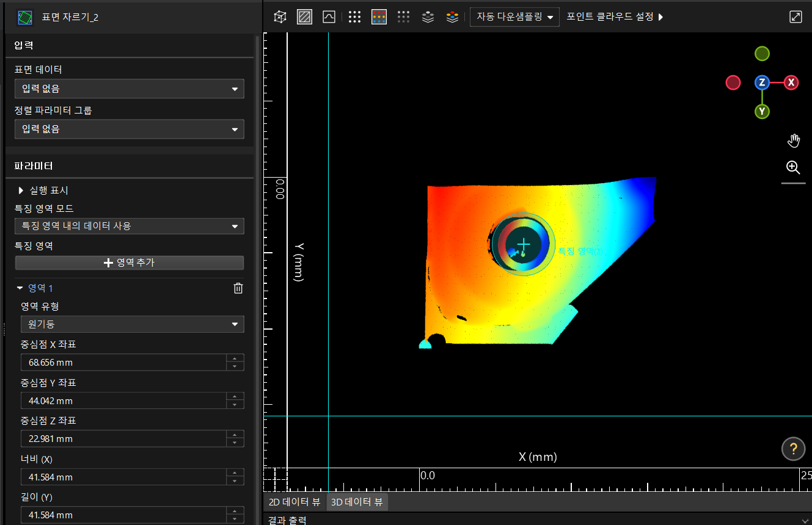Maximize the viewer with the expand icon
Viewport: 812px width, 525px height.
796,17
